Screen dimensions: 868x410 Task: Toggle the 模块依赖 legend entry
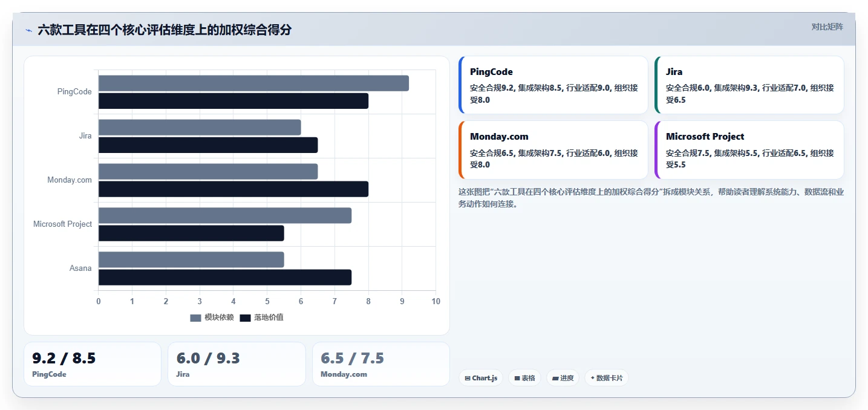[212, 317]
